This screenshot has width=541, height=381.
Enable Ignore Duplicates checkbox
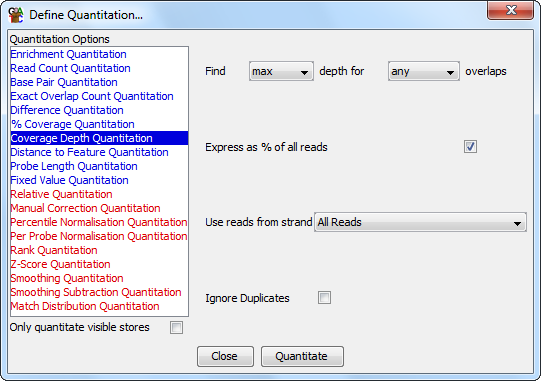[x=324, y=297]
